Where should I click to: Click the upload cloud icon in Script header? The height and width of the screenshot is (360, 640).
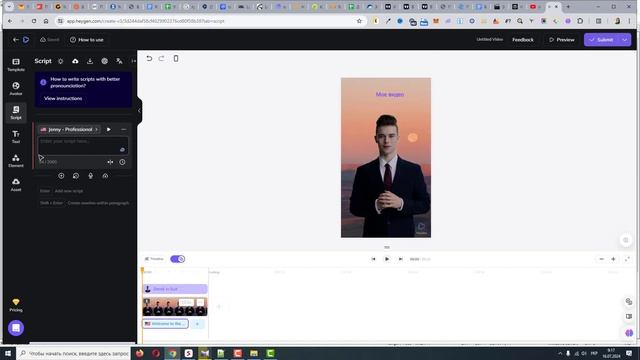pyautogui.click(x=75, y=61)
